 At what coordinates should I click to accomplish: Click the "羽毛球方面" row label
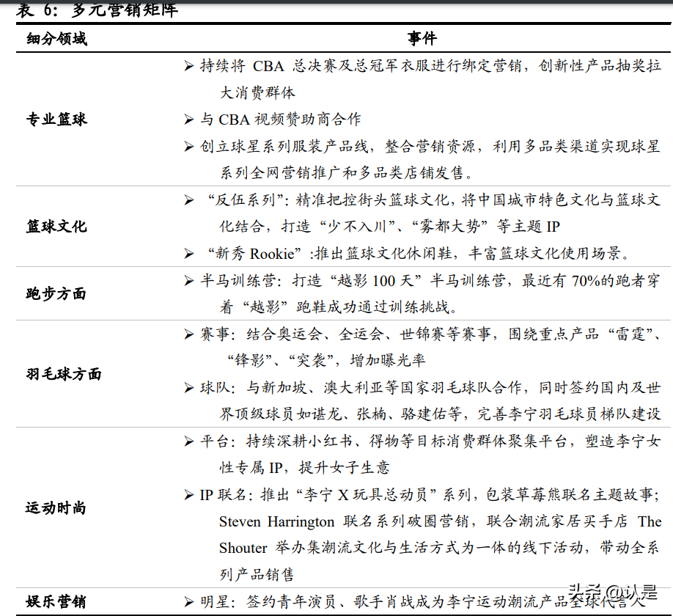point(64,374)
